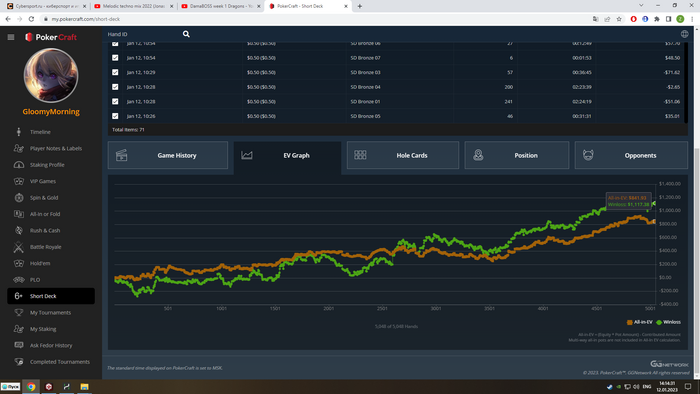Open the My Tournaments trophy icon

click(19, 312)
